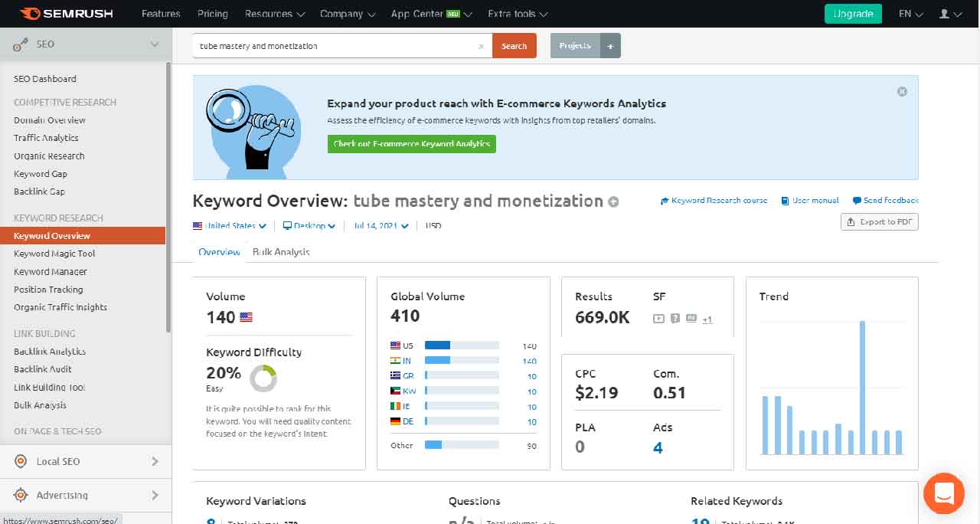
Task: Click Check out E-commerce Keyword Analytics
Action: (x=412, y=144)
